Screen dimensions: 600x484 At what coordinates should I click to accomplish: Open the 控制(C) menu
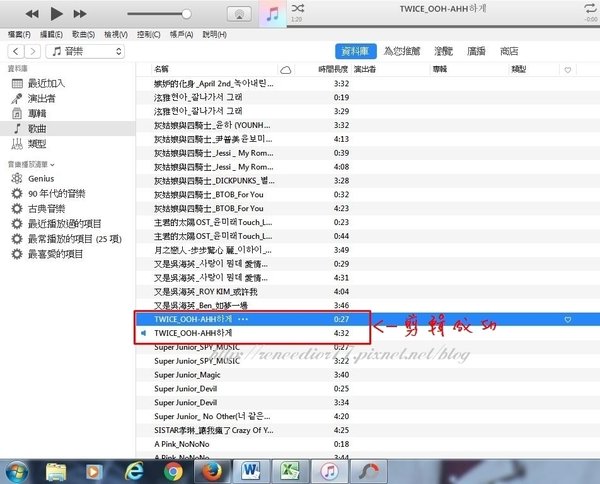pos(148,35)
